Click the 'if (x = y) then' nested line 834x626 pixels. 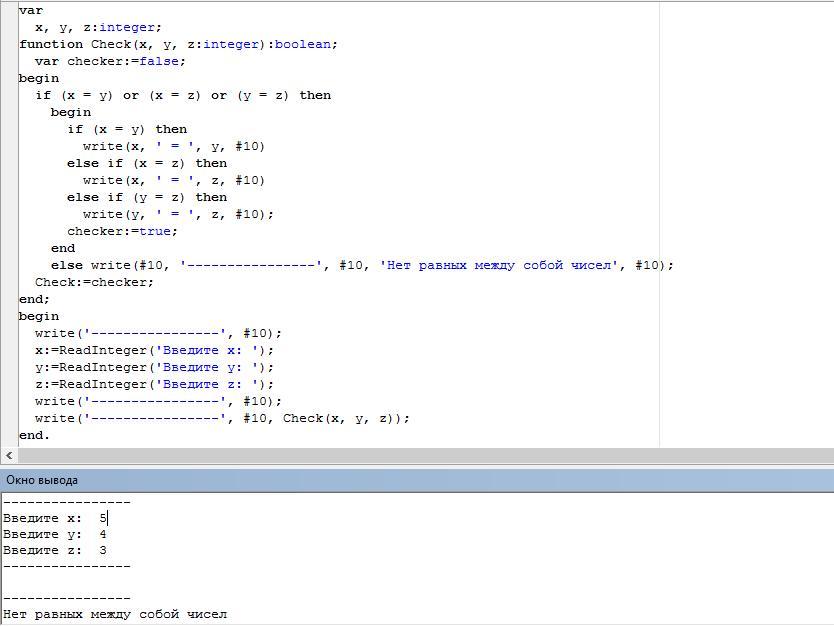[x=127, y=129]
